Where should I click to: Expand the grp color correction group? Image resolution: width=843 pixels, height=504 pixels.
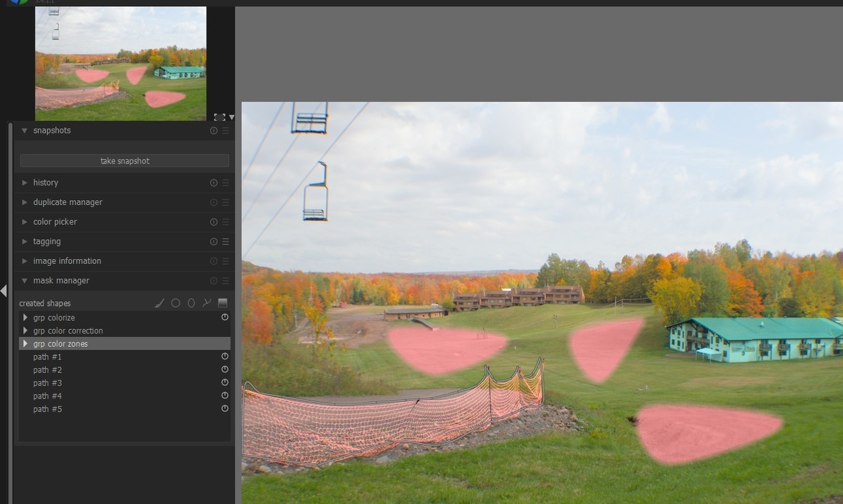pyautogui.click(x=26, y=331)
